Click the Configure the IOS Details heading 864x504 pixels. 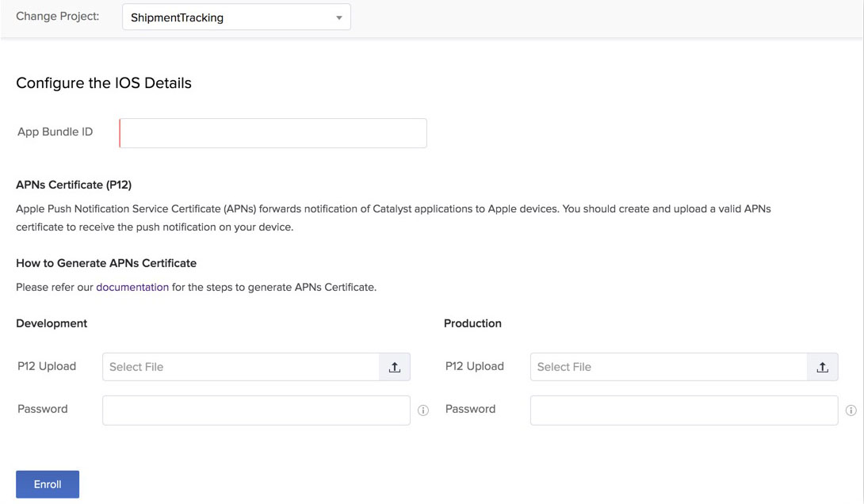[103, 82]
